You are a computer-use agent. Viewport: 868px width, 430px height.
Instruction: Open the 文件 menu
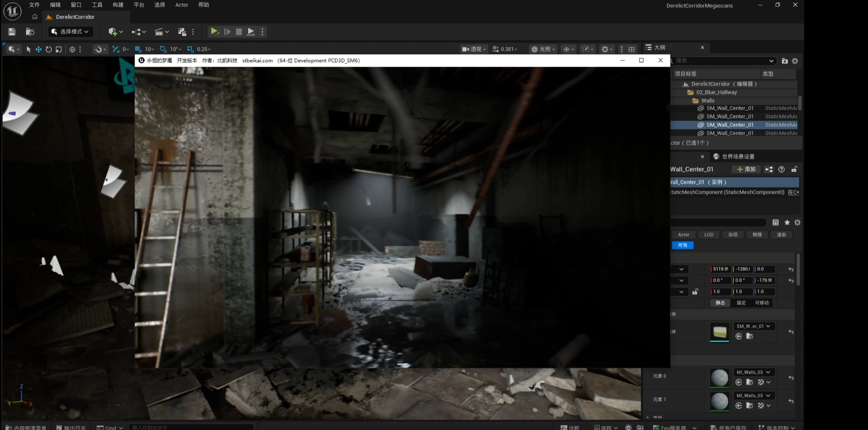[34, 5]
